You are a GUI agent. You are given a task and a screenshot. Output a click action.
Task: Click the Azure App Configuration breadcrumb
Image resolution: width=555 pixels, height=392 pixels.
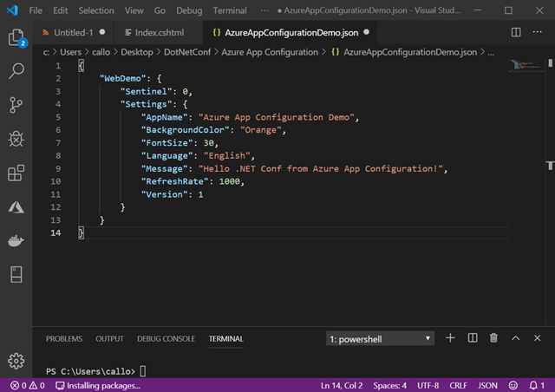coord(270,52)
